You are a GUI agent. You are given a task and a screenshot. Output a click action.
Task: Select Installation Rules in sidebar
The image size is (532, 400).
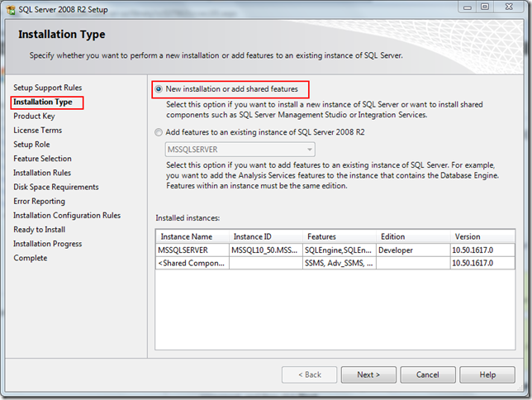click(42, 173)
